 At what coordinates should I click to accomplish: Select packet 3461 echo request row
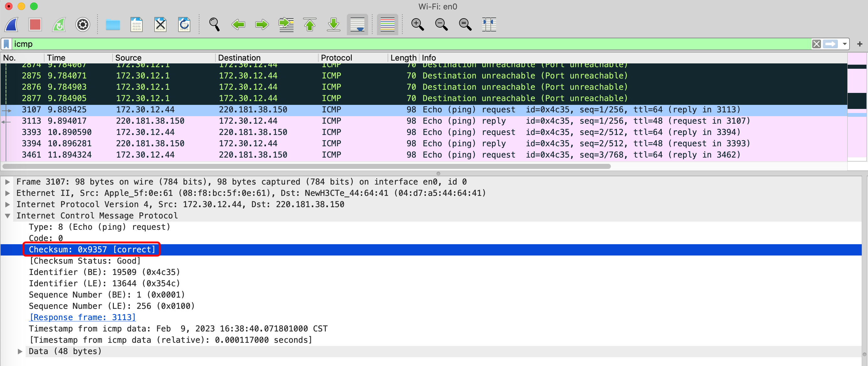[424, 155]
